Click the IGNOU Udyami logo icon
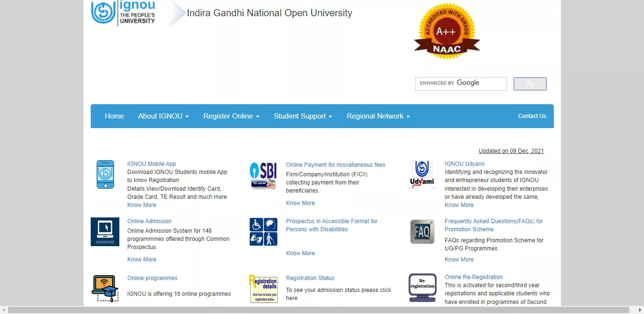This screenshot has height=314, width=644. coord(422,174)
